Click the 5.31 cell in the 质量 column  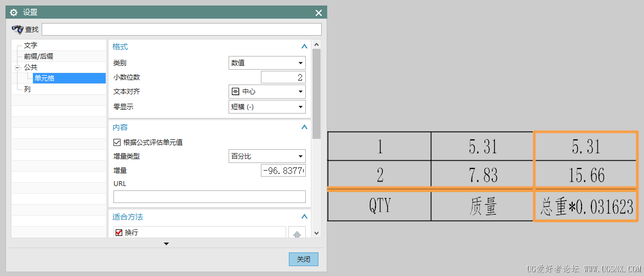coord(483,147)
